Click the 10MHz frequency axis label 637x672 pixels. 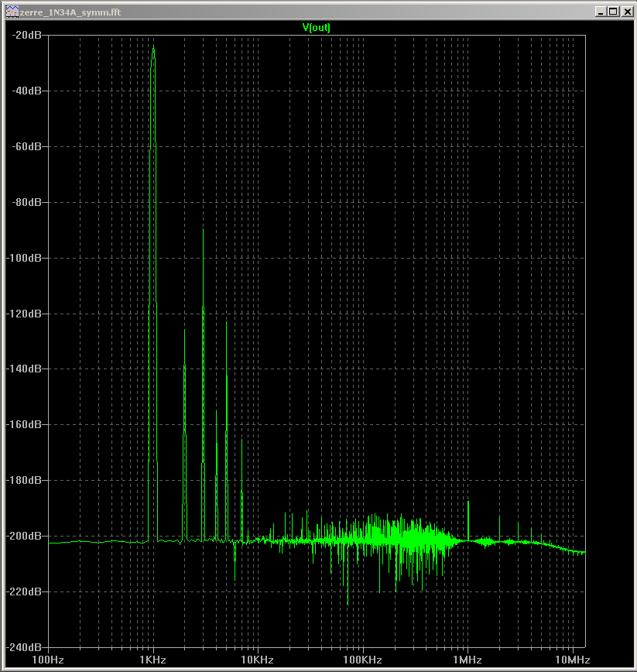[572, 660]
